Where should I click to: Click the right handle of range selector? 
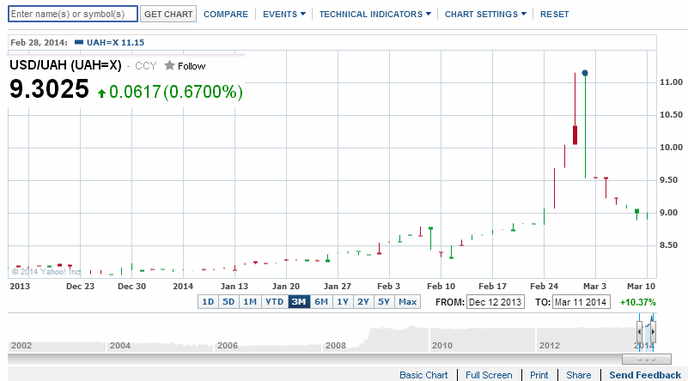(653, 332)
